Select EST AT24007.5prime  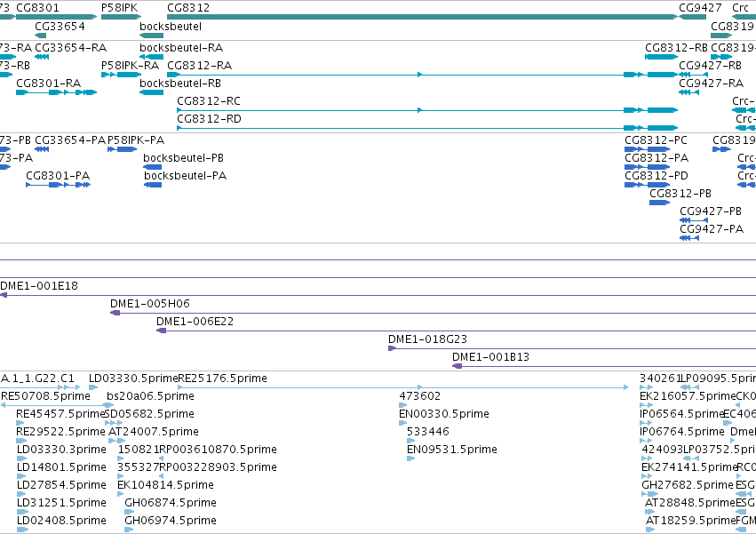click(117, 441)
